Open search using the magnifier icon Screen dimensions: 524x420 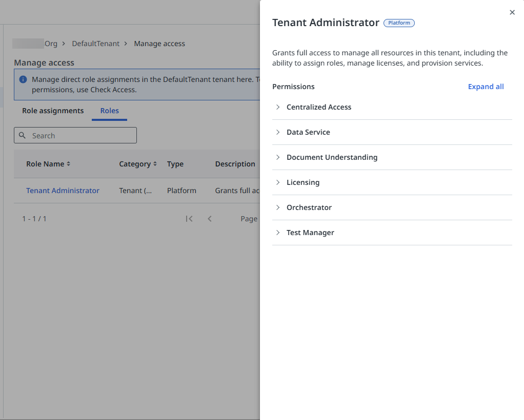[x=22, y=135]
